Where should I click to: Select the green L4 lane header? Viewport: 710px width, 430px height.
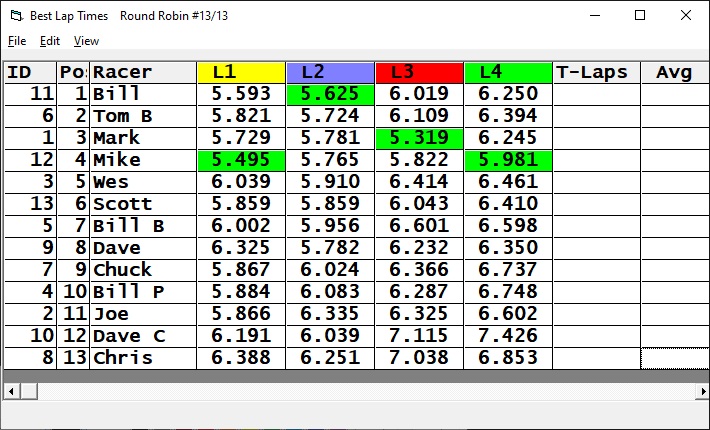click(508, 72)
